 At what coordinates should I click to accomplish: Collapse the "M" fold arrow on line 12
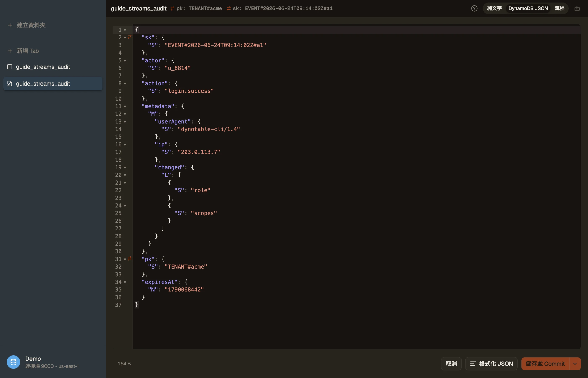(x=125, y=114)
